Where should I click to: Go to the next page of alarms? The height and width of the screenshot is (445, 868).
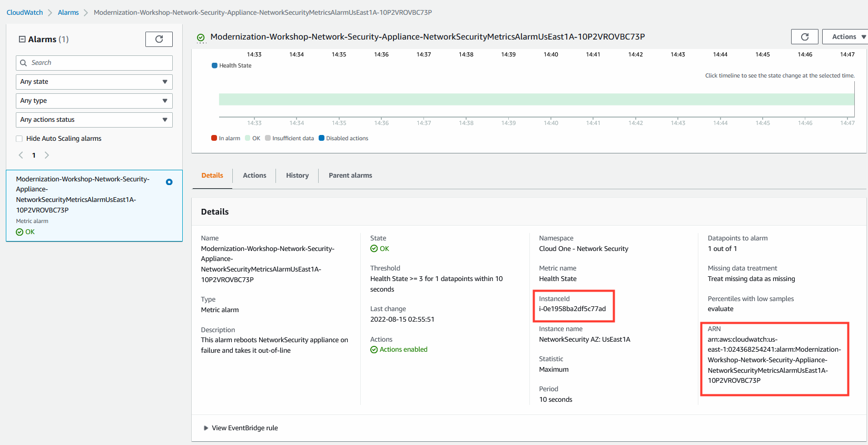47,155
